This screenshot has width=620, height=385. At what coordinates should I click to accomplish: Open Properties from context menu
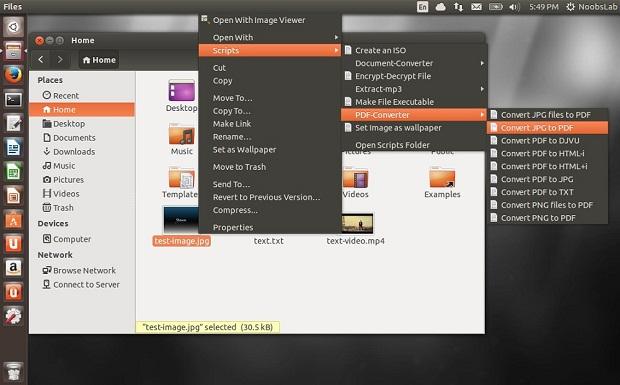pos(270,227)
